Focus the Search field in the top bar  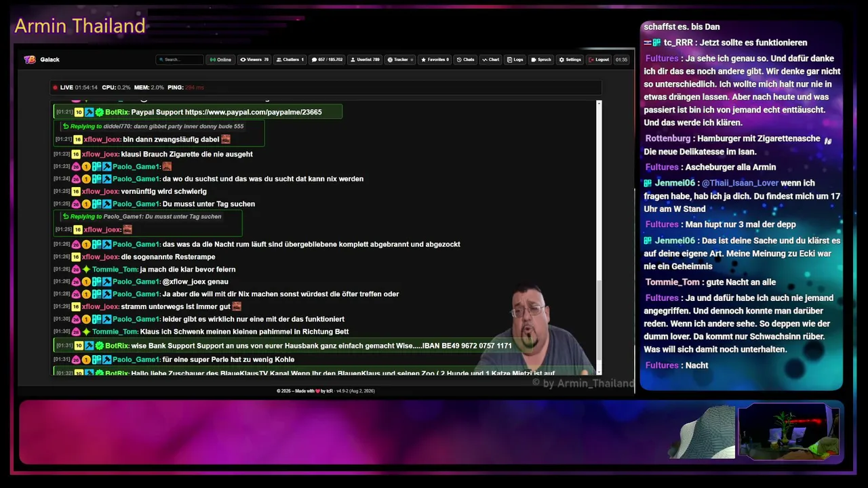(x=180, y=60)
